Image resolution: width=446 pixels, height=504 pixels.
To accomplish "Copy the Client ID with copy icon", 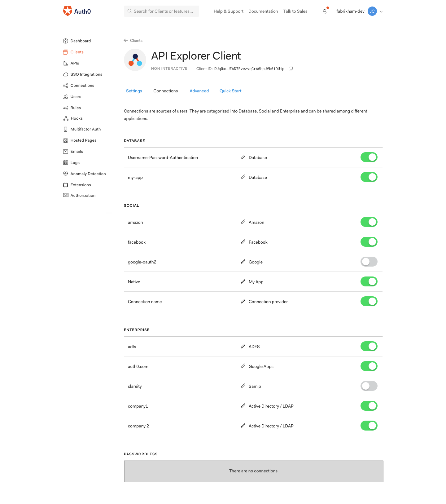I will tap(291, 69).
